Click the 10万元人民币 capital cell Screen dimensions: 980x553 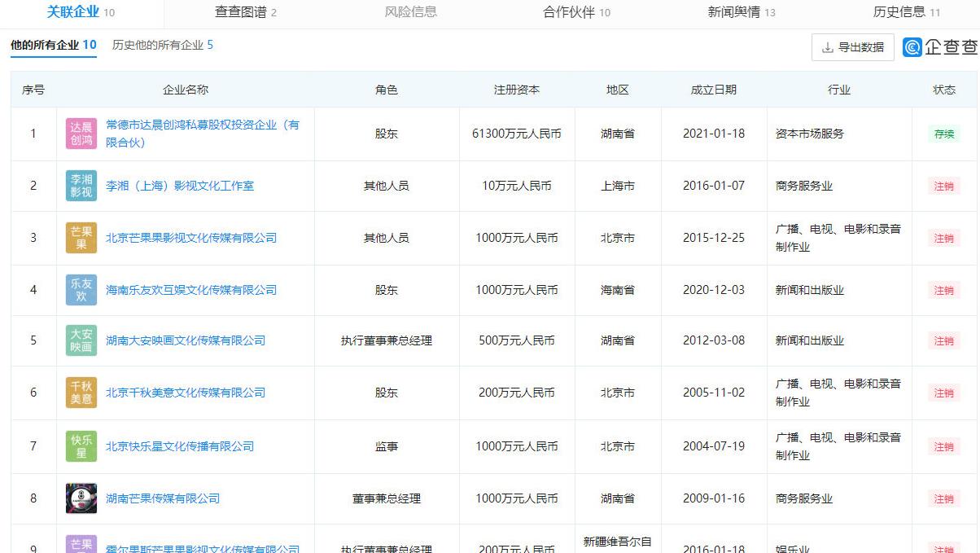[x=517, y=186]
